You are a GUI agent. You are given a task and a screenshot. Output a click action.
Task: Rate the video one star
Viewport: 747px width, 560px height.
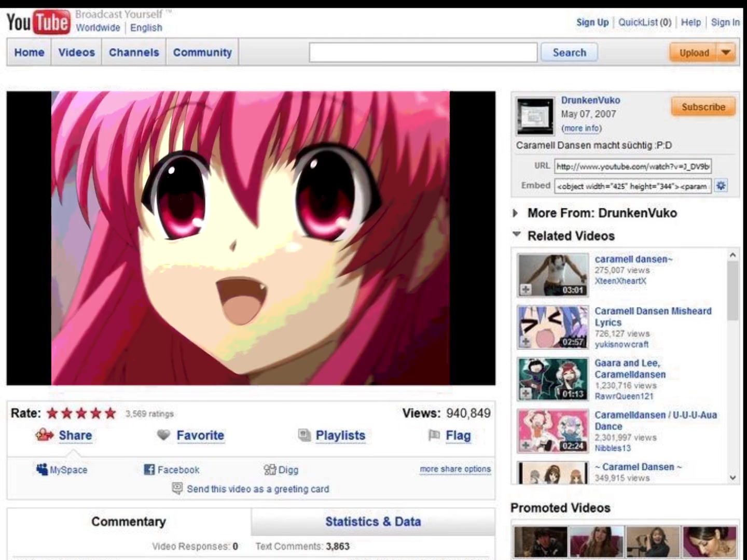[52, 413]
